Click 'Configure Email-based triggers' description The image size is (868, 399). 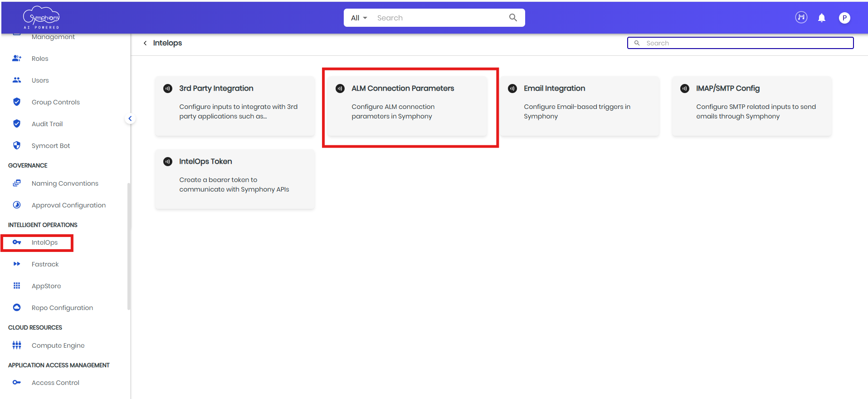577,111
